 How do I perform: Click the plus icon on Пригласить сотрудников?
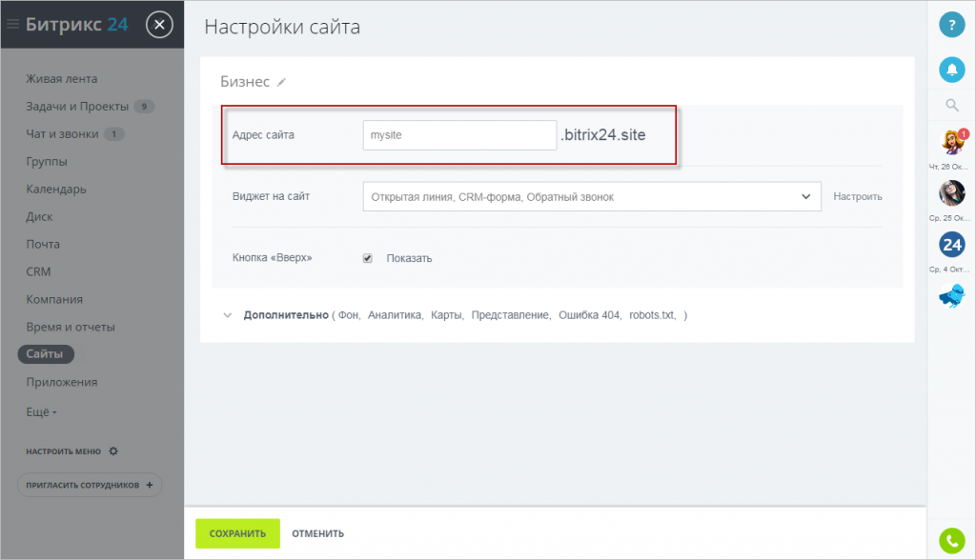[150, 485]
